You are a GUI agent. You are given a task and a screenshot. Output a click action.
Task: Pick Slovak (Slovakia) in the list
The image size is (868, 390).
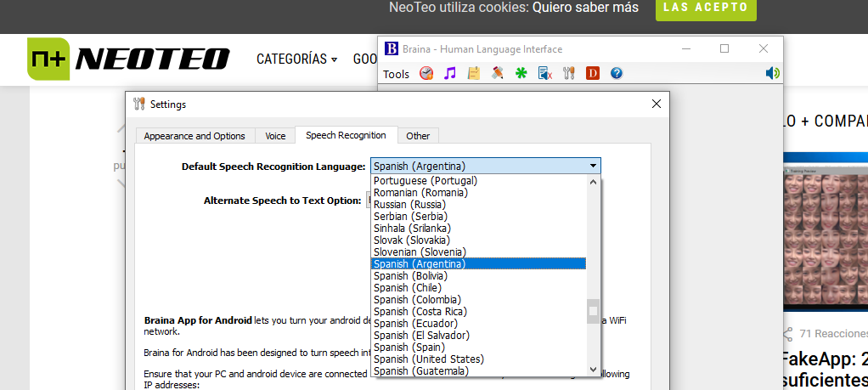point(478,240)
